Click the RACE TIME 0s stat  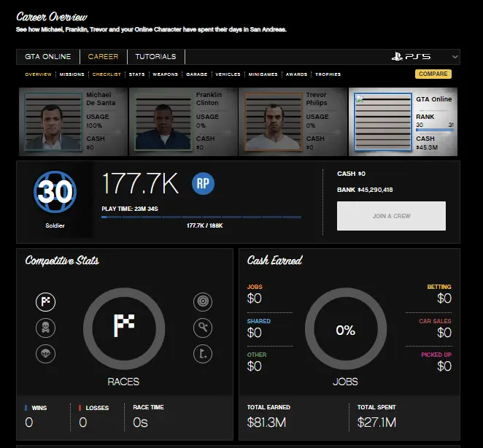click(148, 417)
